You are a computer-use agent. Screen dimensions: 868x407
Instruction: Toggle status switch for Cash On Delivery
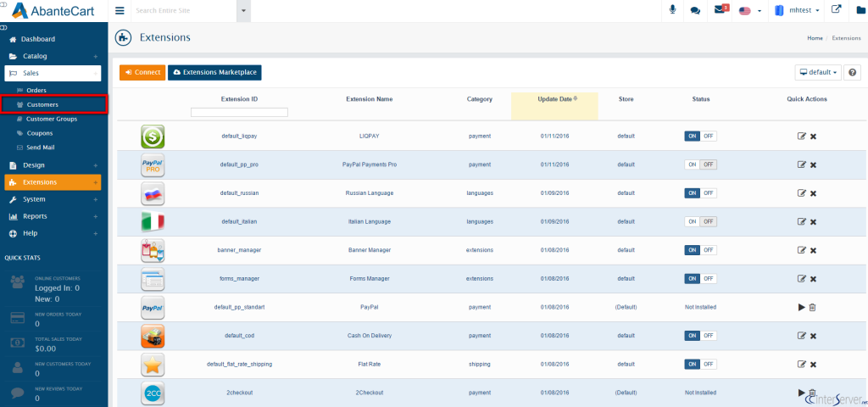click(x=700, y=336)
